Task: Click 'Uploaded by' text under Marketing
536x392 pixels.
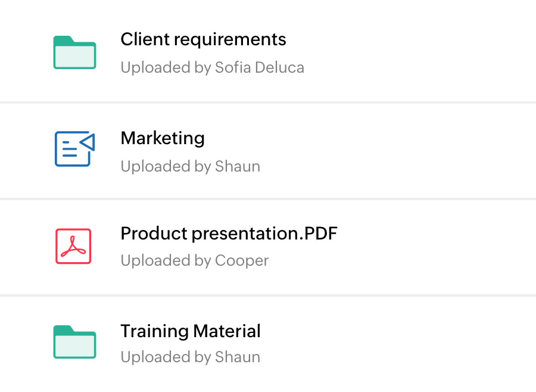Action: pos(165,166)
